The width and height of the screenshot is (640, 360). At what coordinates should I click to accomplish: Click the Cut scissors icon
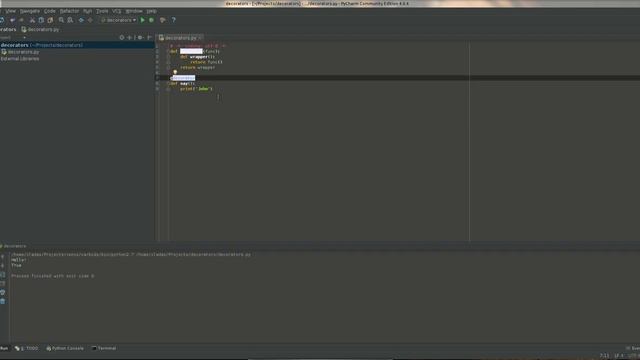tap(32, 20)
